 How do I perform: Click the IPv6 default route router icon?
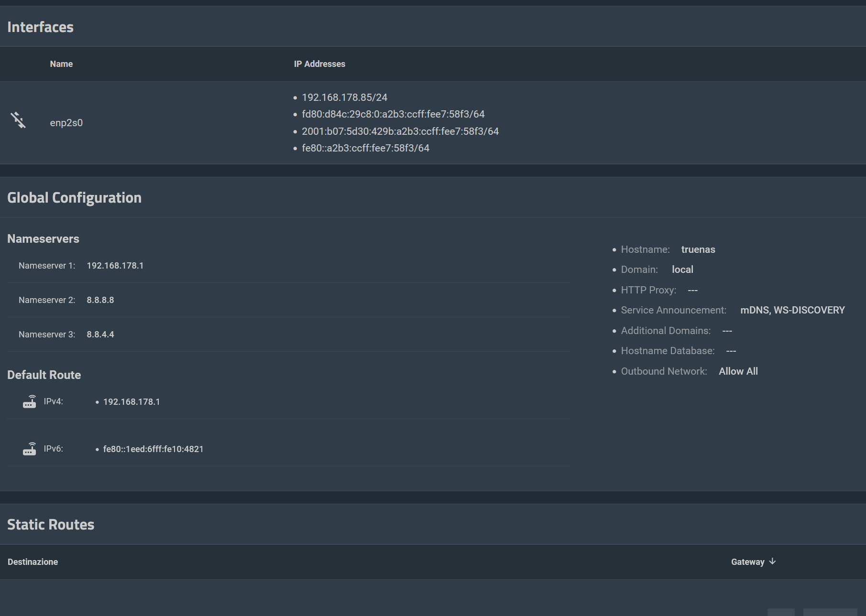pyautogui.click(x=30, y=449)
